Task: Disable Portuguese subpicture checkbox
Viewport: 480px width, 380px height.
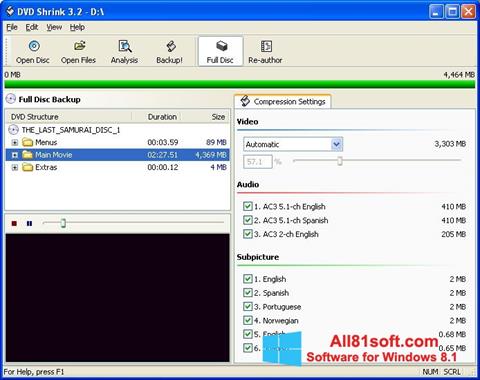Action: tap(247, 306)
